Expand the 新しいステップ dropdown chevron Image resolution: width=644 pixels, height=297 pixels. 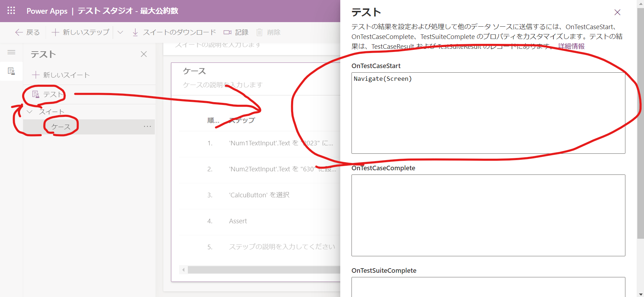[x=120, y=32]
